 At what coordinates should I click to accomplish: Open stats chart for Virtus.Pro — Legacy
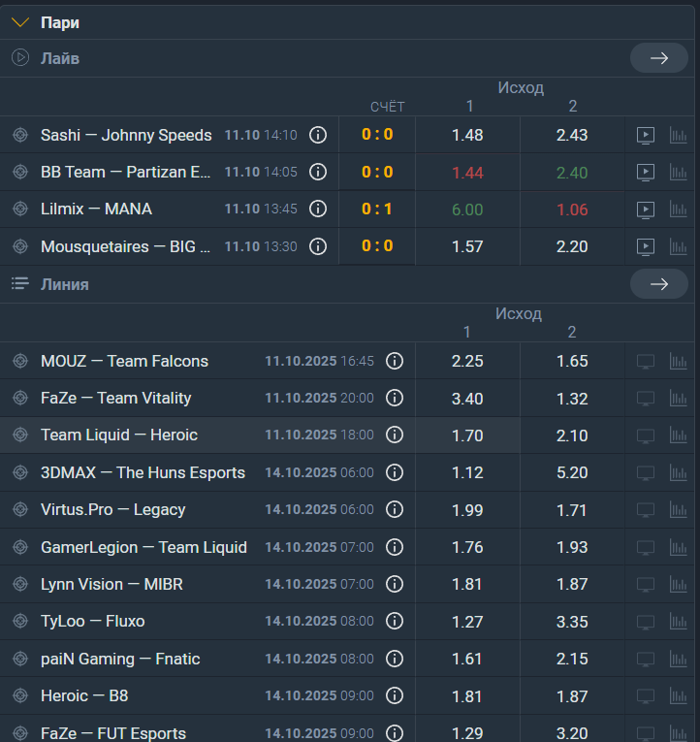678,509
